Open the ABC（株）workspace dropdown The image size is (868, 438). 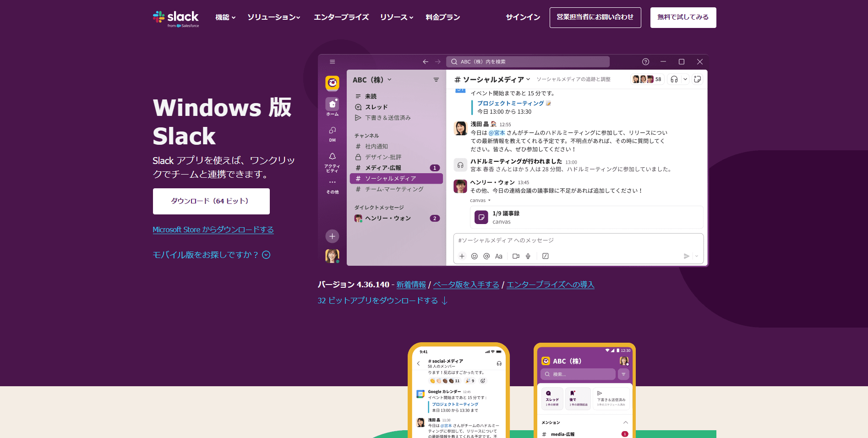point(371,79)
